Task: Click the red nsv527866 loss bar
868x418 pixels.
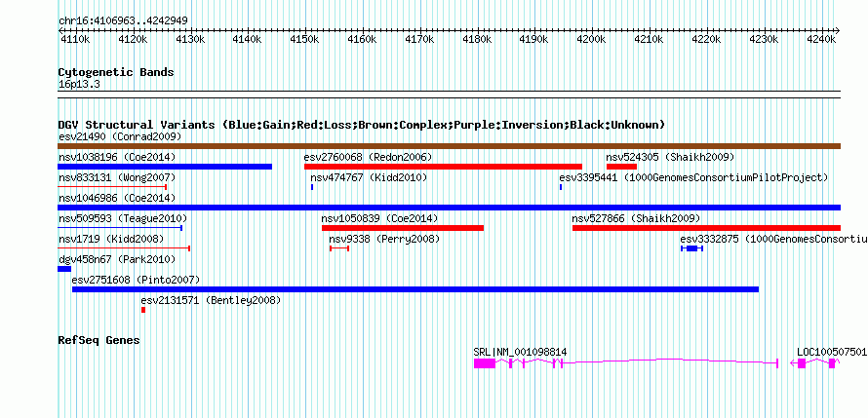Action: point(706,228)
